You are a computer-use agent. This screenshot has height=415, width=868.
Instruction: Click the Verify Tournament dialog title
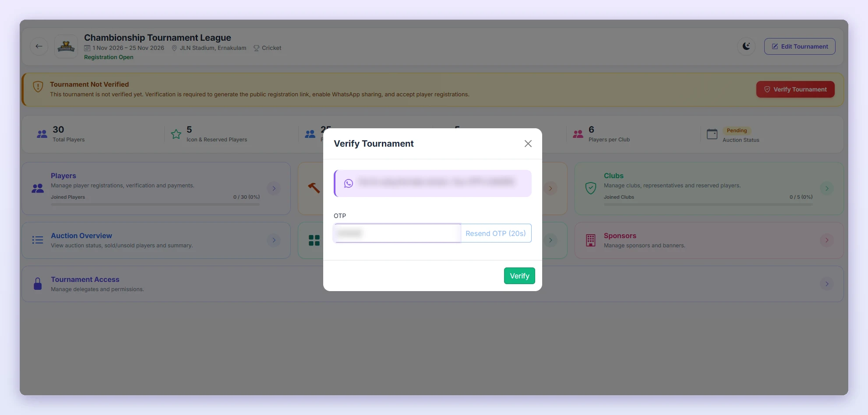[374, 144]
